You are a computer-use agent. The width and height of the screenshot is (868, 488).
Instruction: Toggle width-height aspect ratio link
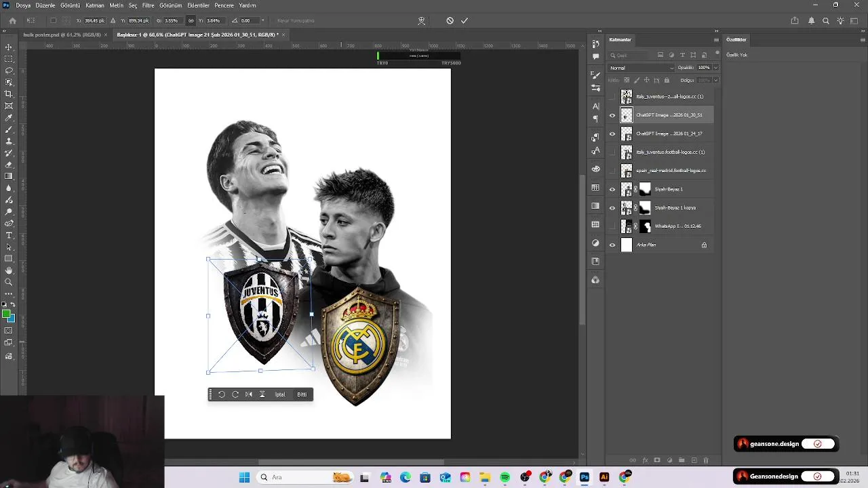[191, 21]
